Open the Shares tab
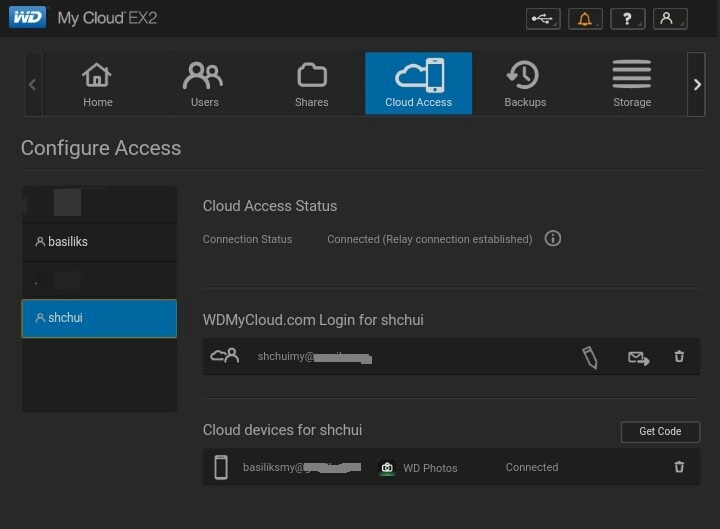 311,84
